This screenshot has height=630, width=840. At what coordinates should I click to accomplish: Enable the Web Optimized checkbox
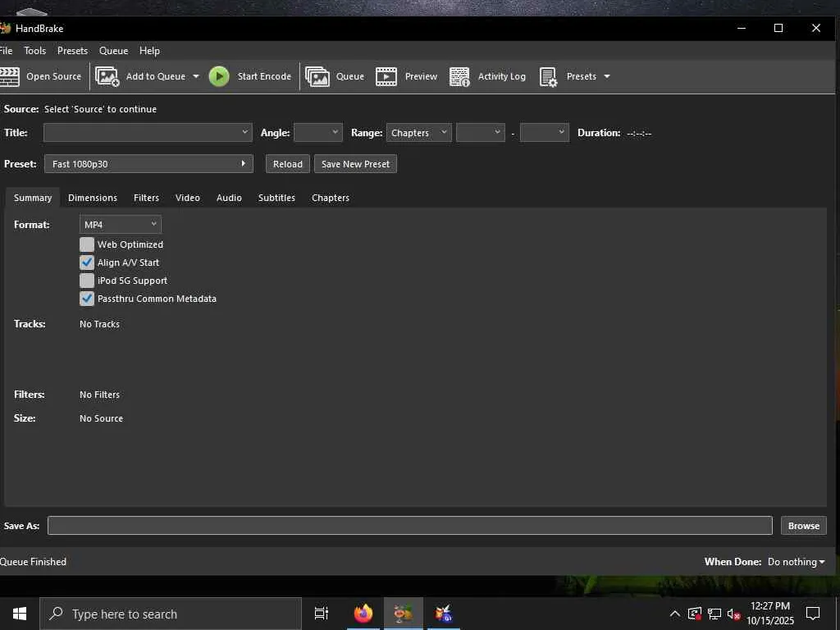pos(87,244)
